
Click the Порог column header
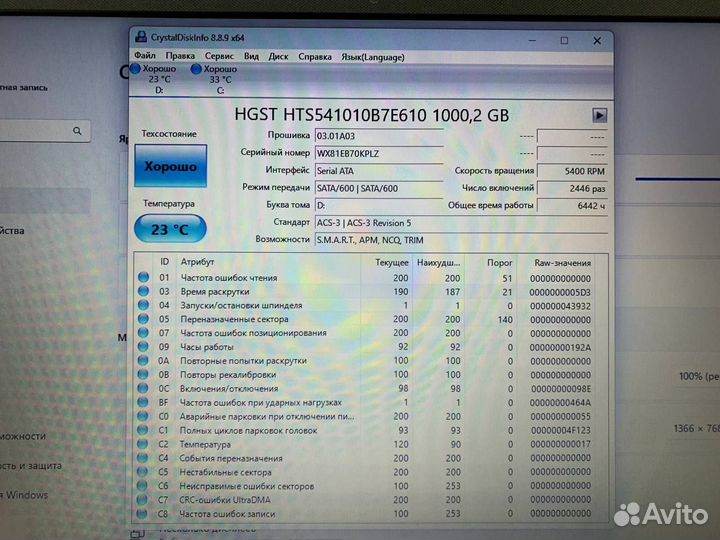[500, 263]
